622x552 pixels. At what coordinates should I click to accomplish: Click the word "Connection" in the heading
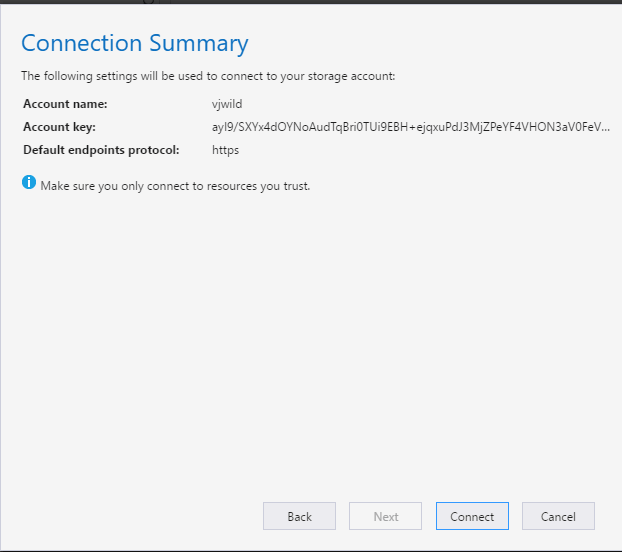point(82,43)
